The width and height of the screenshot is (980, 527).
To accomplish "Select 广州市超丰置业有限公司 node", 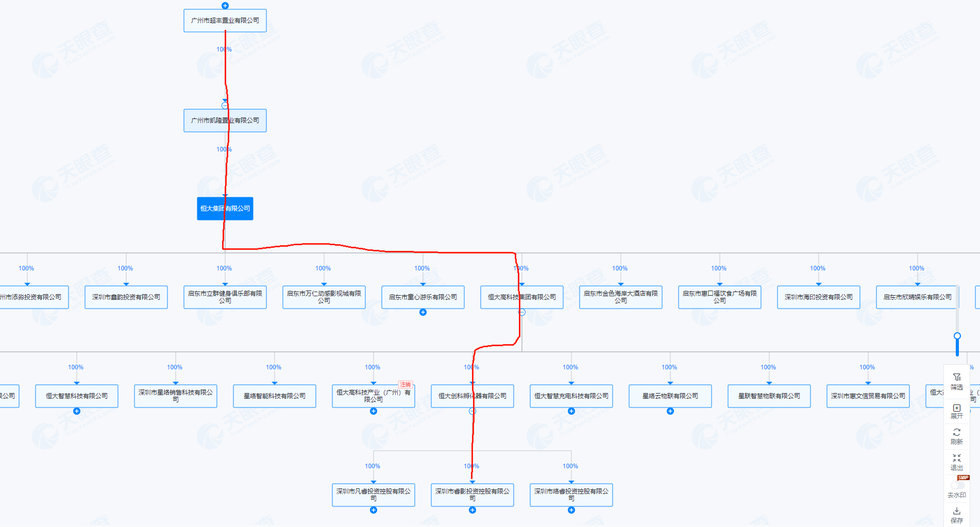I will pos(225,21).
